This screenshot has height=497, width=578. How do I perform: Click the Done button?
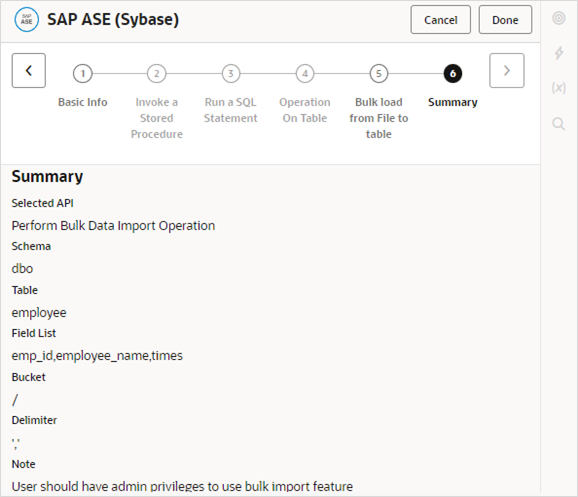(505, 20)
